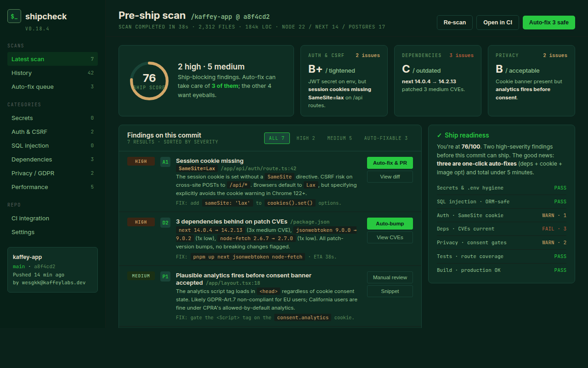Open scan History
Image resolution: width=588 pixels, height=368 pixels.
pyautogui.click(x=52, y=73)
